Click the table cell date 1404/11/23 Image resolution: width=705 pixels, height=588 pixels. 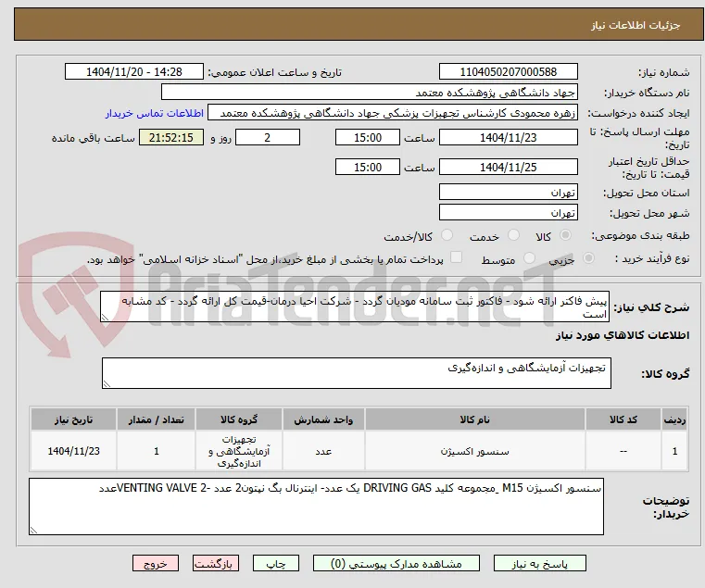(74, 451)
